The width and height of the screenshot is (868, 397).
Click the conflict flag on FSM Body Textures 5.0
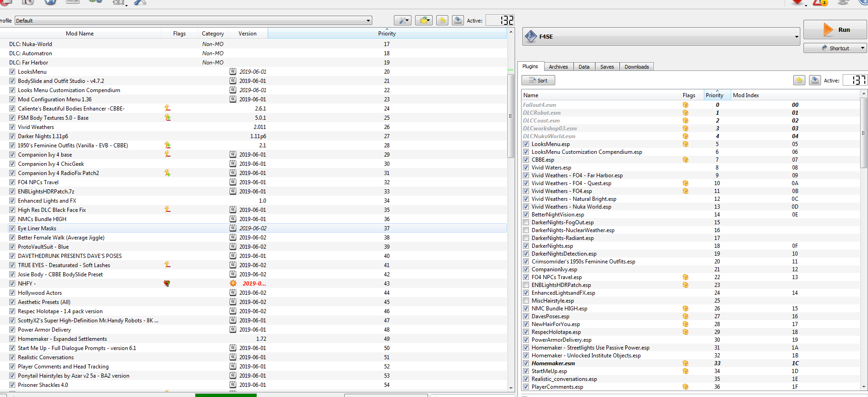(167, 117)
